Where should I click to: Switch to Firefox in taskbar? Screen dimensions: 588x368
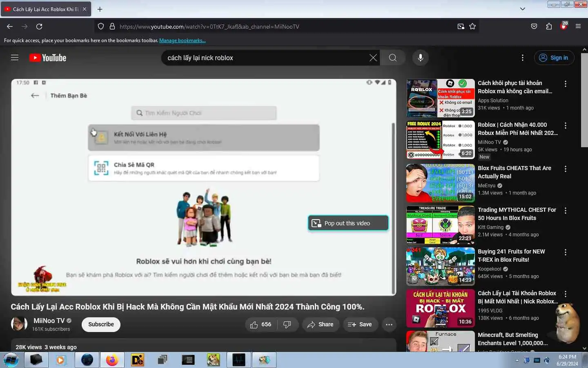tap(112, 360)
